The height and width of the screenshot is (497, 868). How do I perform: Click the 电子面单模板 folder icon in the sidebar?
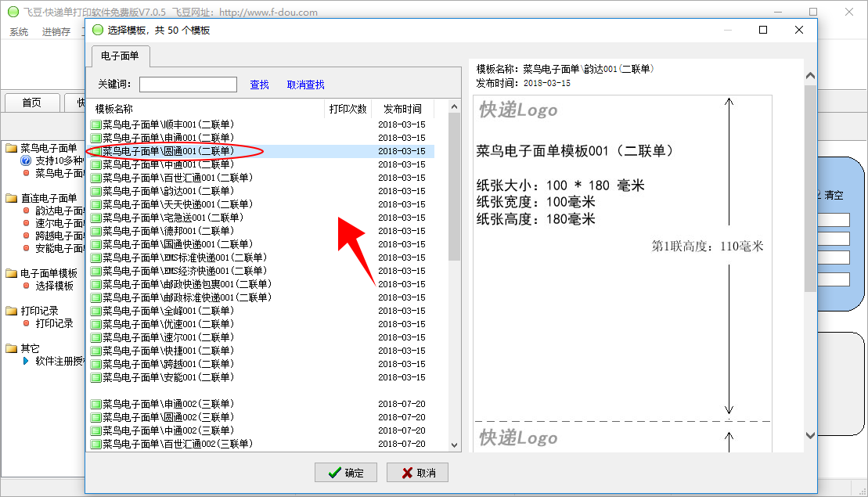pos(12,273)
